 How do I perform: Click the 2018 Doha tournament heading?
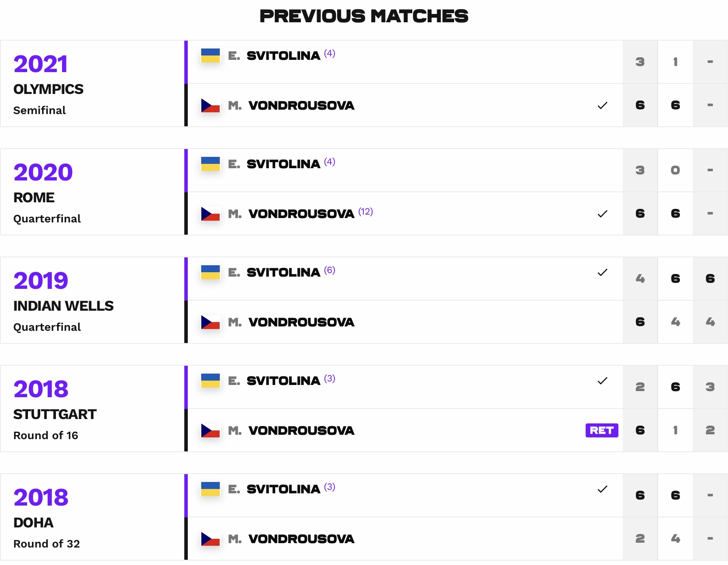click(x=34, y=523)
